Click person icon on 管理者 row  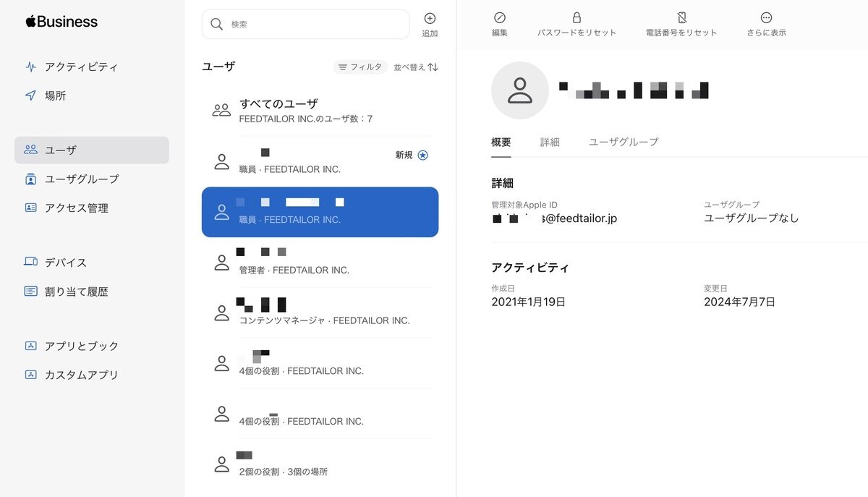click(221, 263)
